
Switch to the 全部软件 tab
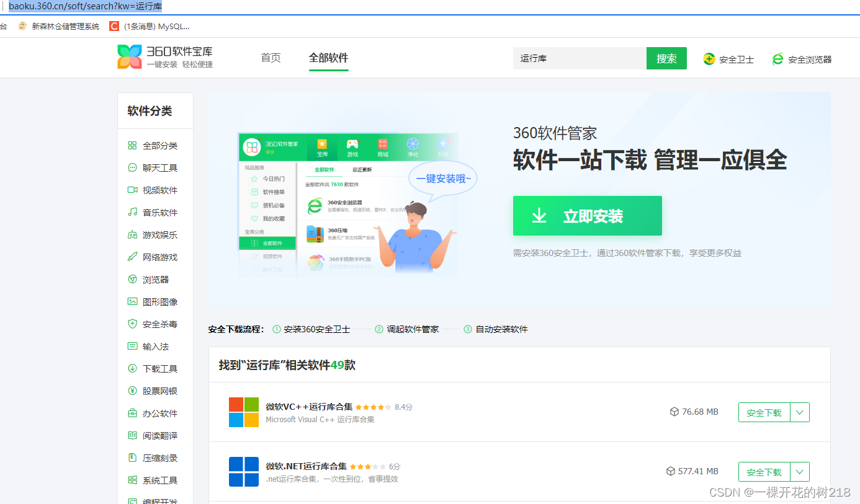pyautogui.click(x=329, y=58)
